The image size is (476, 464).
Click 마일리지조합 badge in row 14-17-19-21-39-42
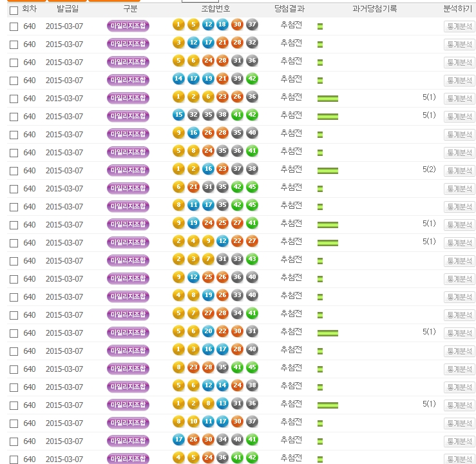coord(128,79)
